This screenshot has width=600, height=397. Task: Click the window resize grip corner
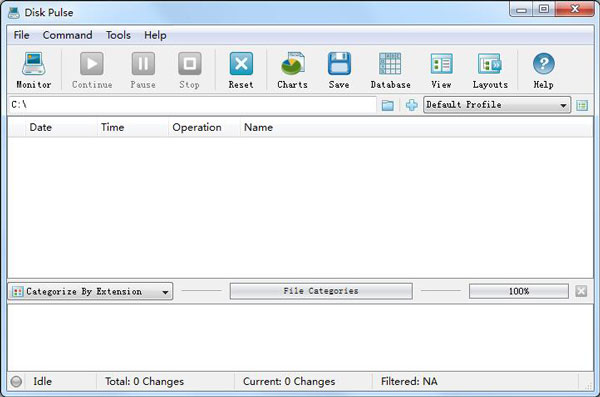coord(588,385)
